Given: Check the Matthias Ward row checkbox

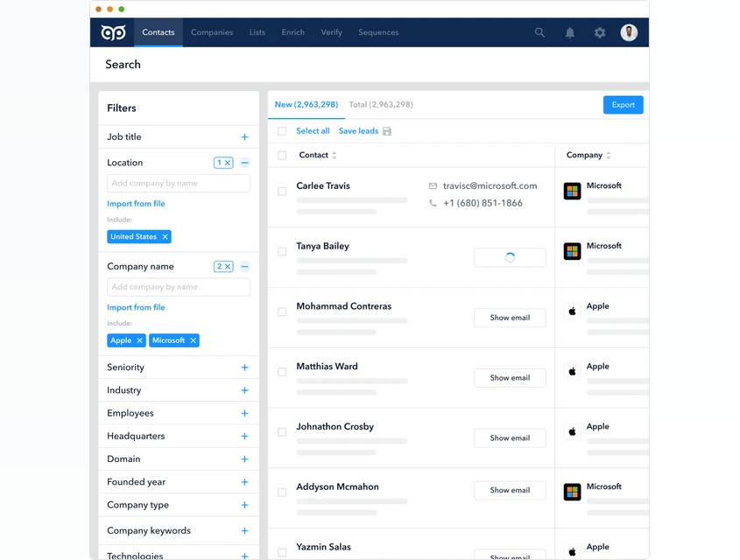Looking at the screenshot, I should 282,372.
